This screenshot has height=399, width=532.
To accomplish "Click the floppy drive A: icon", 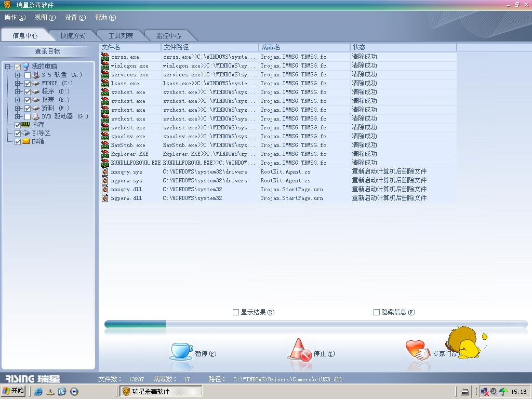I will (36, 75).
